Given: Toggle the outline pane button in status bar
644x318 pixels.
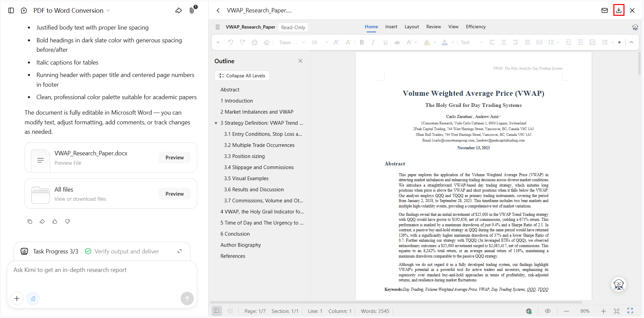Looking at the screenshot, I should pyautogui.click(x=217, y=311).
